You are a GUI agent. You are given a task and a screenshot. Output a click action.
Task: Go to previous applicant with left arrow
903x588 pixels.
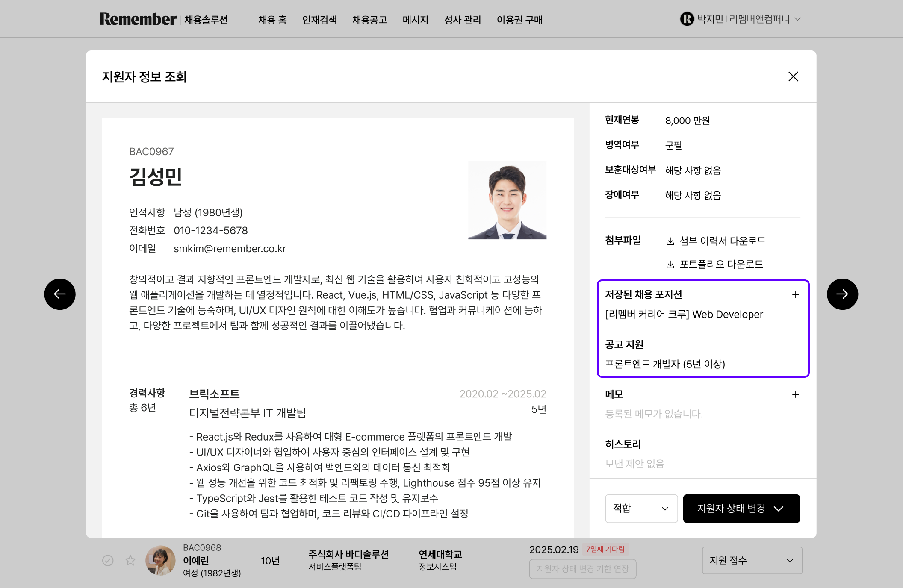(60, 294)
